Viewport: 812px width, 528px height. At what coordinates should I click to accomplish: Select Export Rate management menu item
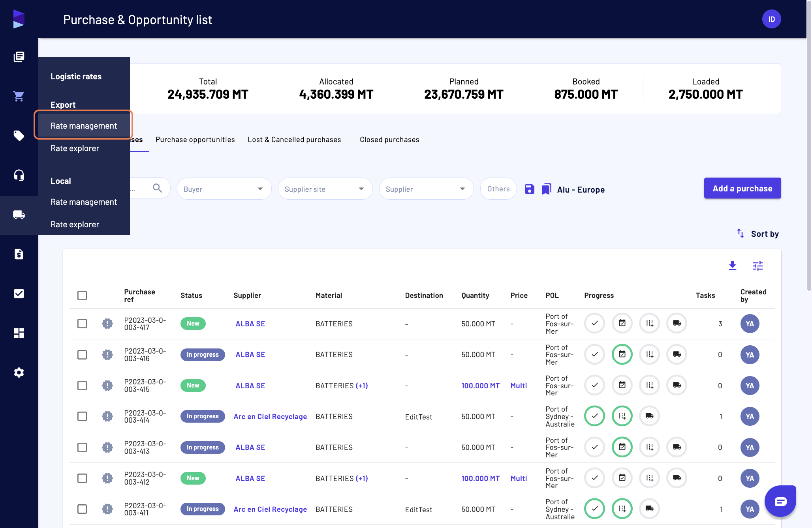pos(84,126)
